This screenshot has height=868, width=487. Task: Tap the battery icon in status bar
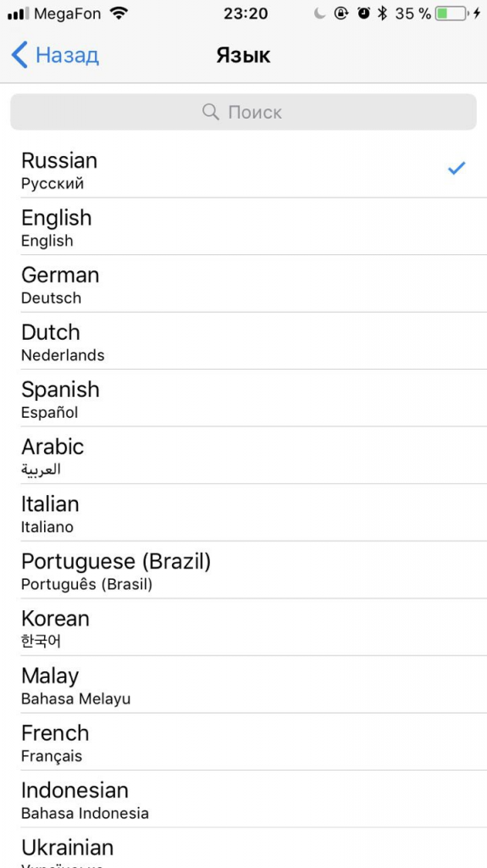coord(451,14)
